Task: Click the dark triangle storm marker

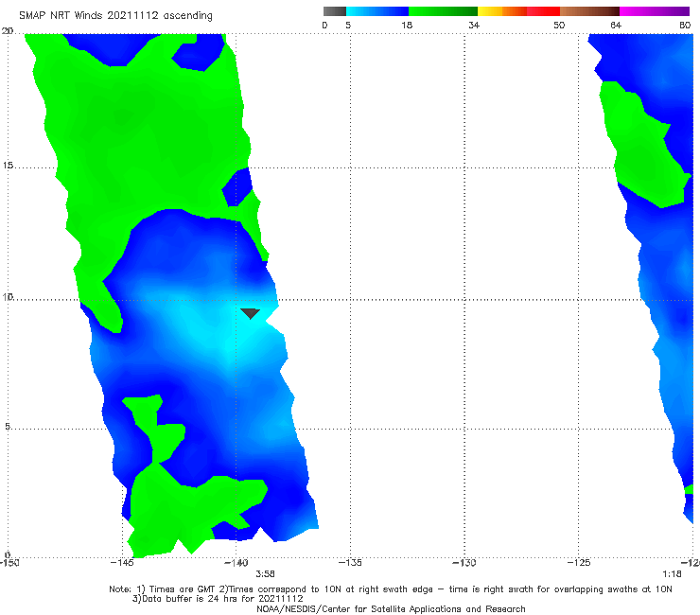Action: click(250, 313)
